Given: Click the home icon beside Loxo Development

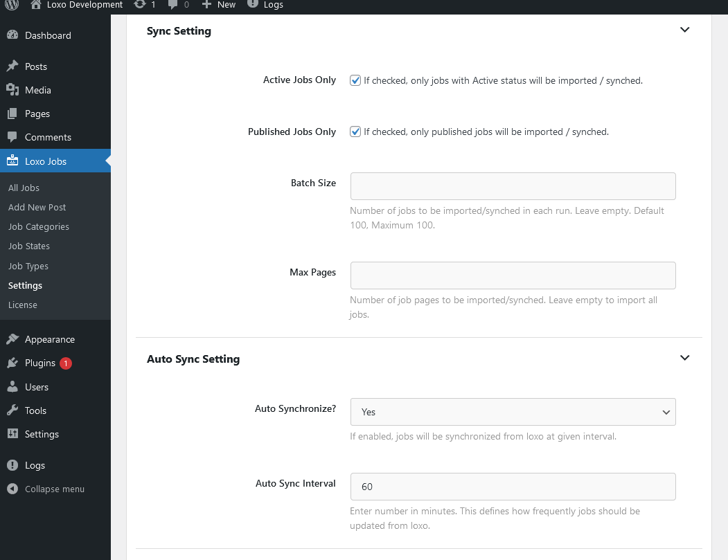Looking at the screenshot, I should [x=36, y=5].
